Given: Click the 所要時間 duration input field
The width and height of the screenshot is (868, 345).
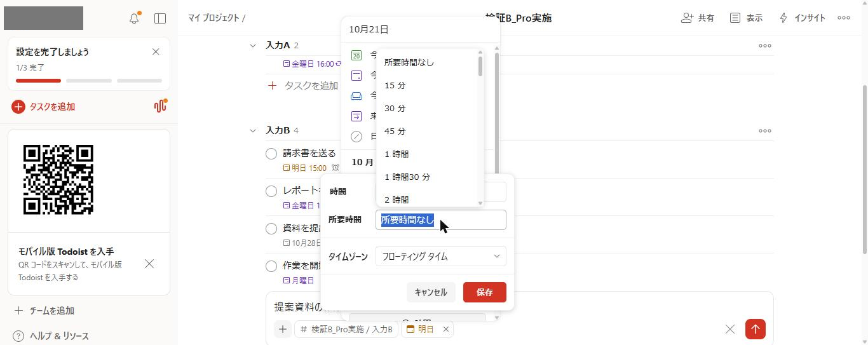Looking at the screenshot, I should point(441,220).
